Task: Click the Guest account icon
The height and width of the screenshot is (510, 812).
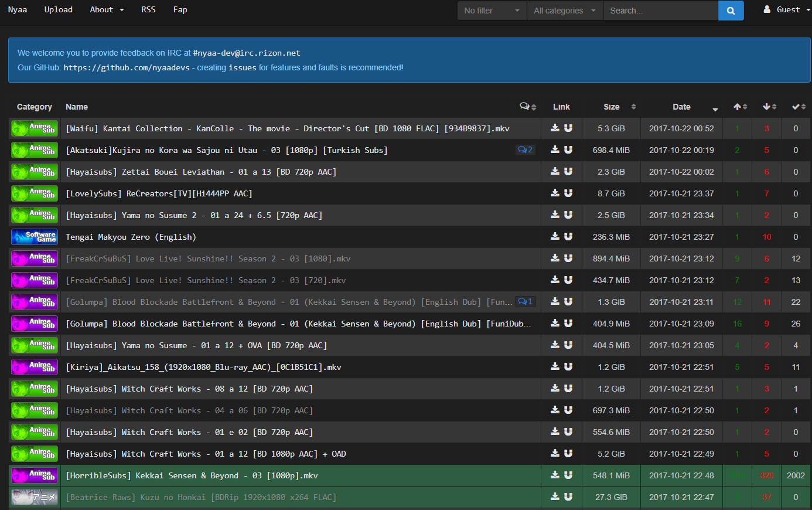Action: point(767,9)
